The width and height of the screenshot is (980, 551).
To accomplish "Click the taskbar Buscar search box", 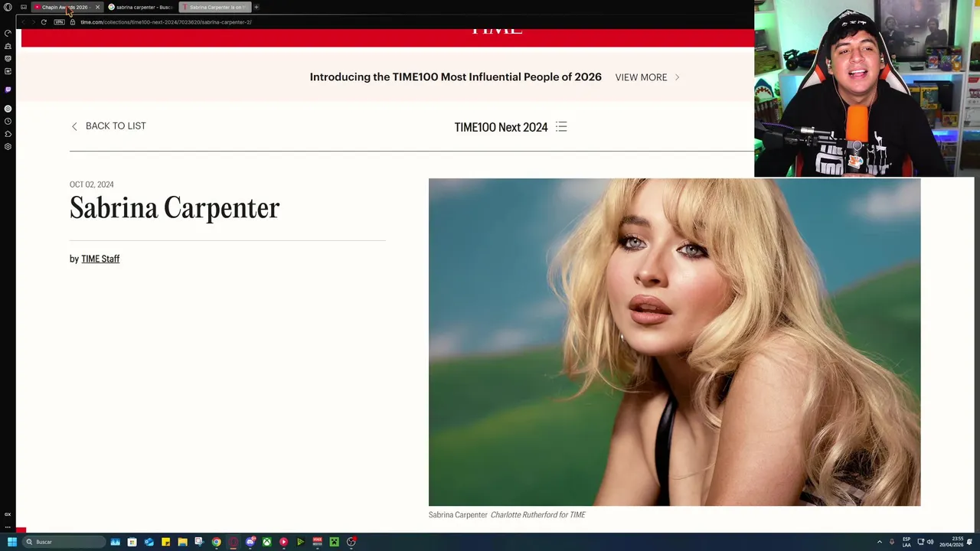I will pos(64,542).
